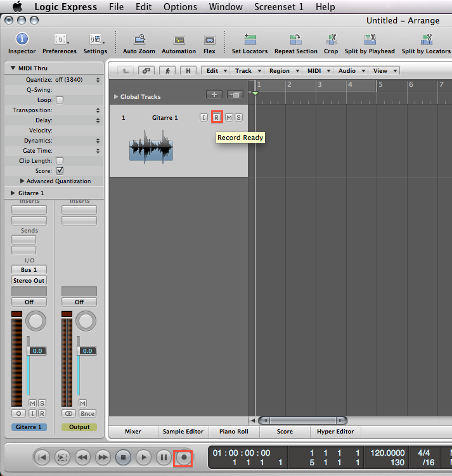Click the horizontal arrange scrollbar thumb
Image resolution: width=452 pixels, height=476 pixels.
point(302,420)
